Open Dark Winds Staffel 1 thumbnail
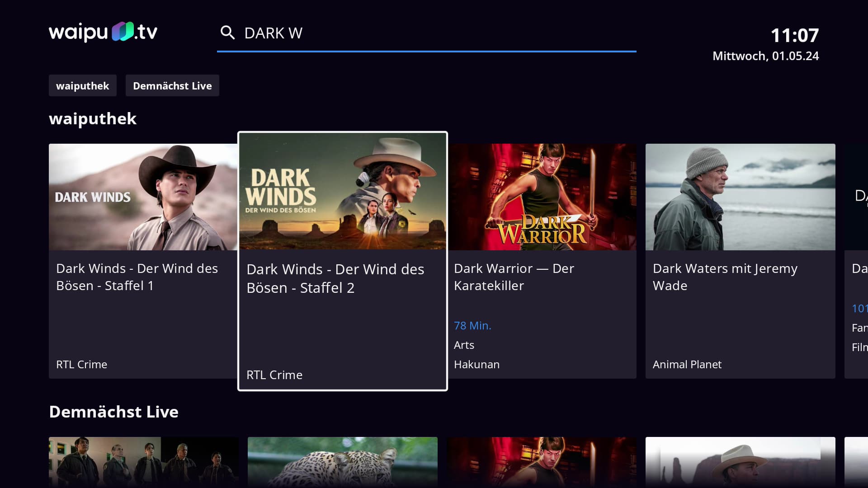The width and height of the screenshot is (868, 488). (x=143, y=197)
